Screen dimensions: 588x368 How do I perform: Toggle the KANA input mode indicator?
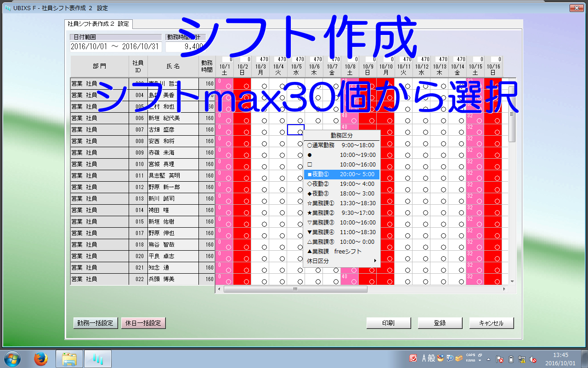pyautogui.click(x=470, y=361)
